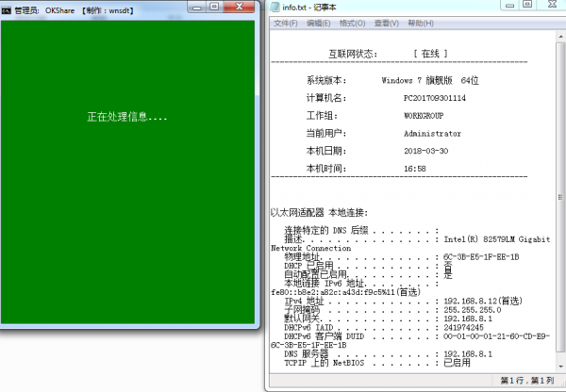Click the Intel(R) 82579LM Gigabit text
566x392 pixels.
coord(497,239)
